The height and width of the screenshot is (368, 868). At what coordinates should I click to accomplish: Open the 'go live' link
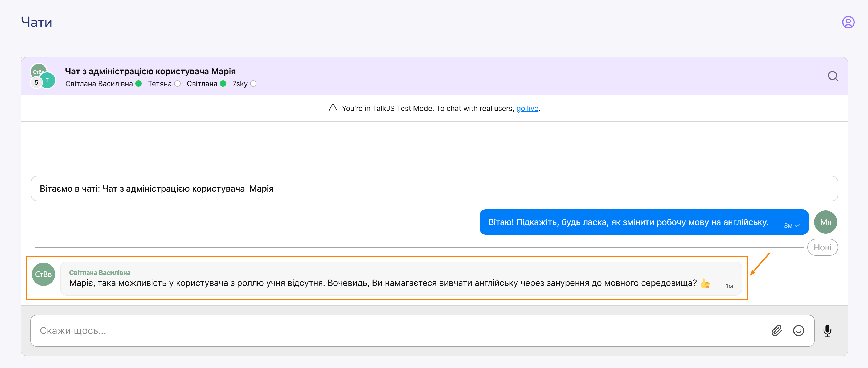pyautogui.click(x=527, y=108)
